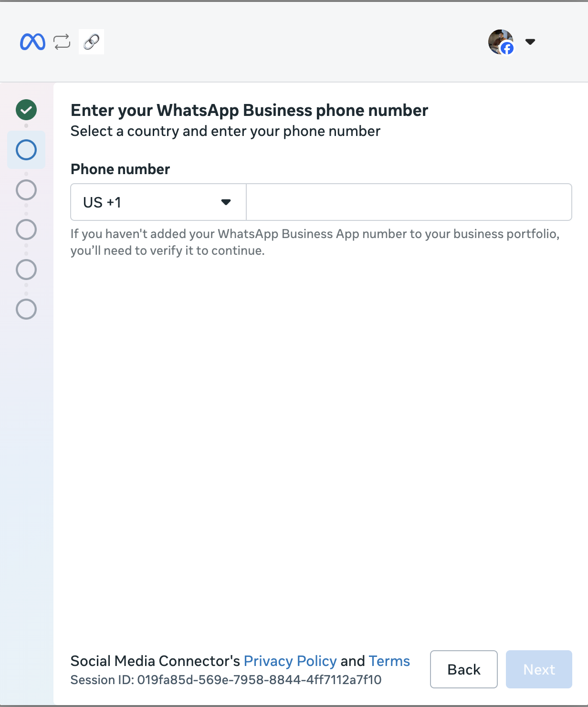Open the Privacy Policy link
The width and height of the screenshot is (588, 707).
tap(290, 661)
